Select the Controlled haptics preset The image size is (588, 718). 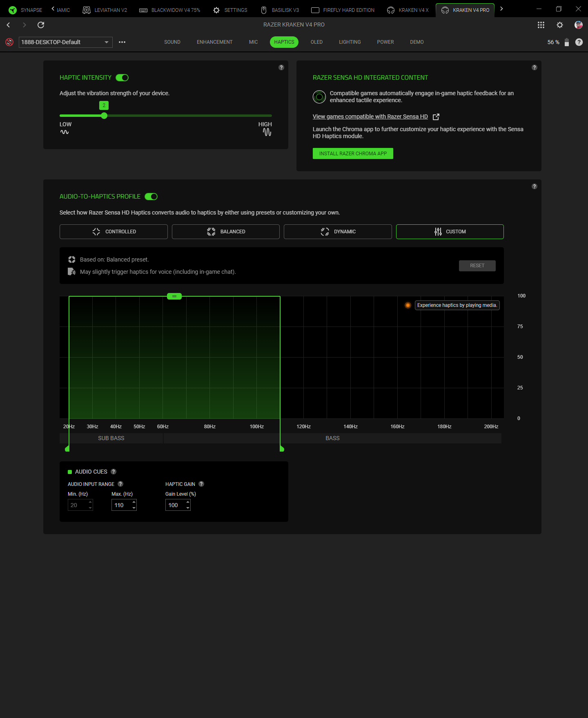114,232
